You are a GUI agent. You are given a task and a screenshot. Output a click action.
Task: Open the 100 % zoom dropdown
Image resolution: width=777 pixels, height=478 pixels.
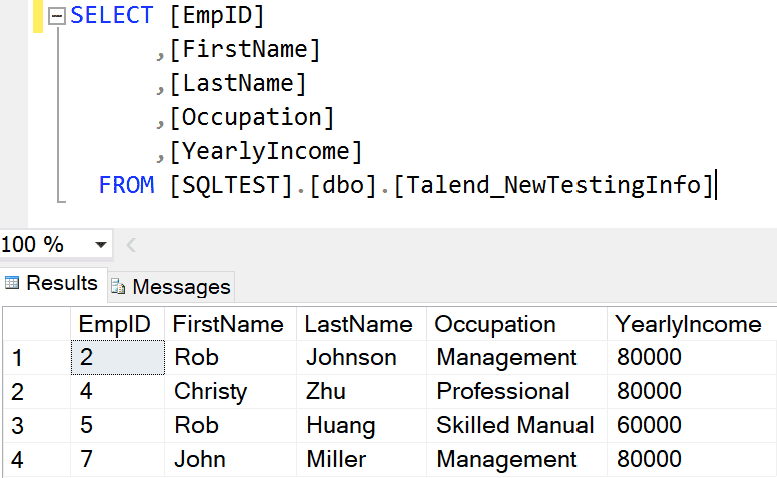(x=100, y=245)
